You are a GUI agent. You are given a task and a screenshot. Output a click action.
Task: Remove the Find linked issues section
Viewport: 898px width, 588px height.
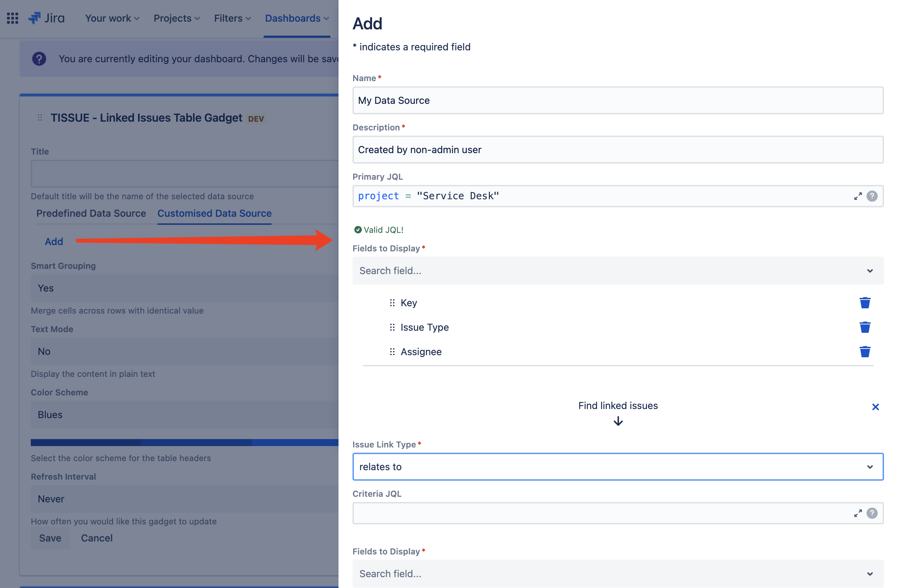pos(875,407)
